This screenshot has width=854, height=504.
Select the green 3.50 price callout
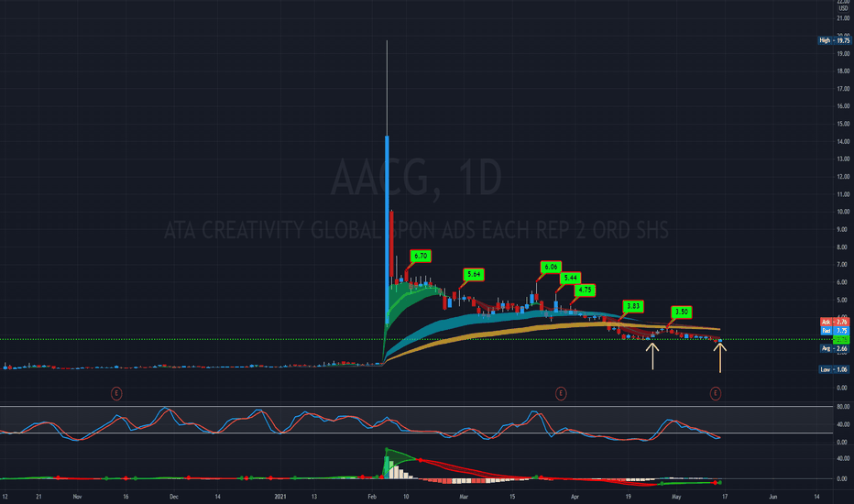click(x=682, y=312)
